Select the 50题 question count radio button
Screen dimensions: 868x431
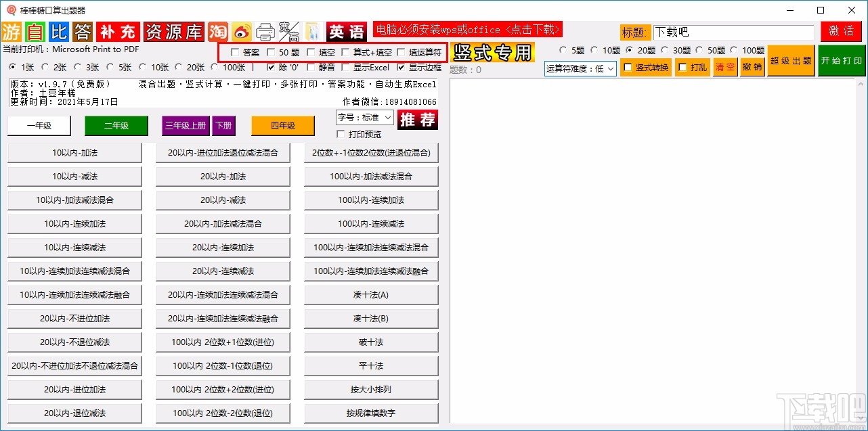point(699,50)
